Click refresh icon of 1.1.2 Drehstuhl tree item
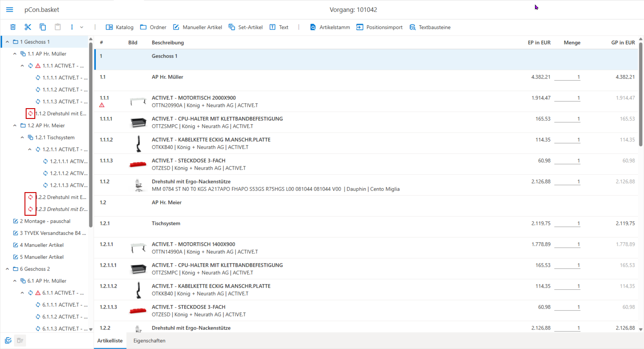Screen dimensions: 644x349 click(30, 114)
